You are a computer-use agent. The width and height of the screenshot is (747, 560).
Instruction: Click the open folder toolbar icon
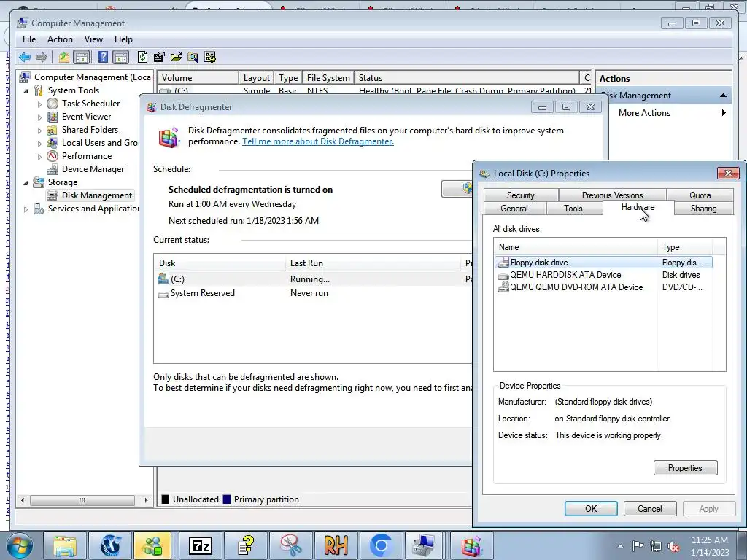(x=176, y=58)
